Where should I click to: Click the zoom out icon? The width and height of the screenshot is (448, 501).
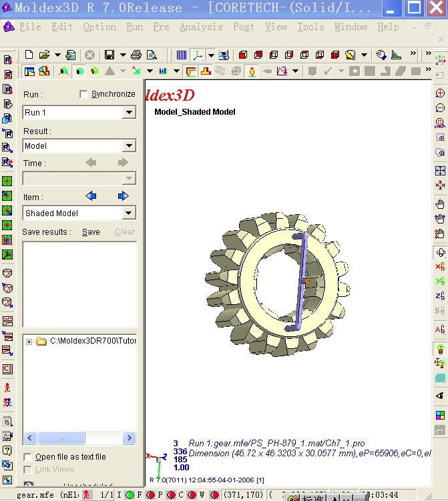441,108
